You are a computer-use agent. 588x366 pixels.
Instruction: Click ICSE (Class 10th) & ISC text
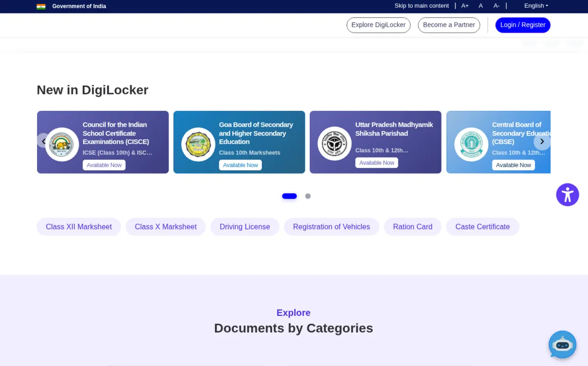click(x=117, y=153)
